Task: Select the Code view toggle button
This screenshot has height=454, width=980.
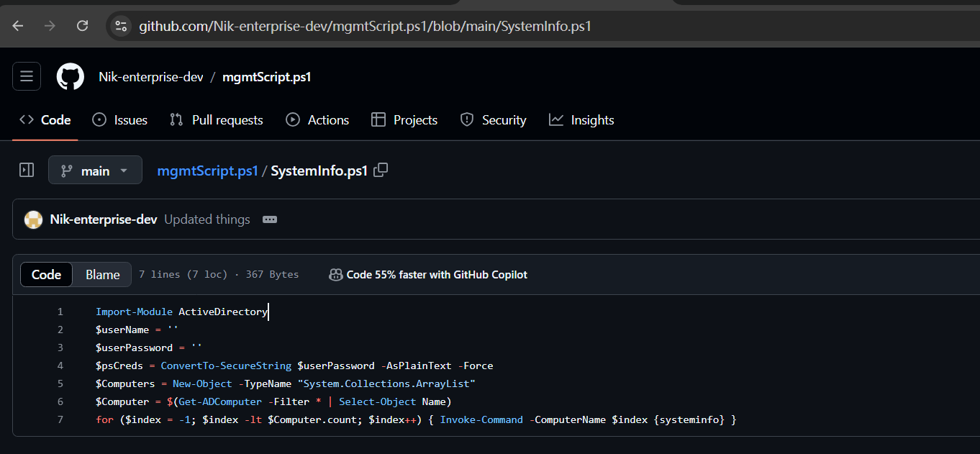Action: (46, 274)
